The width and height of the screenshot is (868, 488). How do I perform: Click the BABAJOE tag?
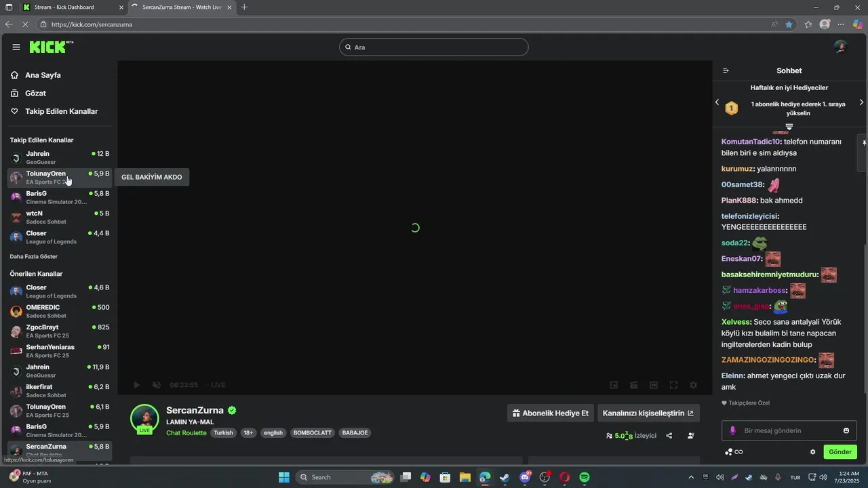355,432
